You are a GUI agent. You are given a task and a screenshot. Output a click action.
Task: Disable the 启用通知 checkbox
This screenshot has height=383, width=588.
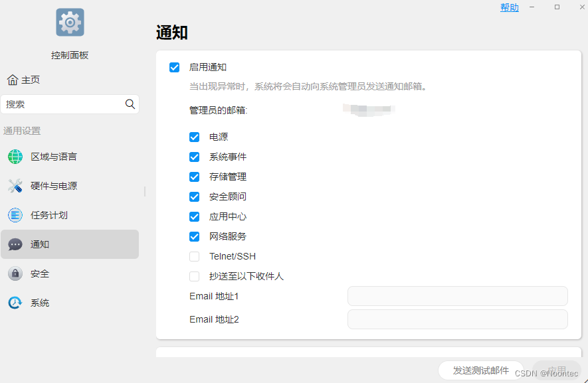175,67
